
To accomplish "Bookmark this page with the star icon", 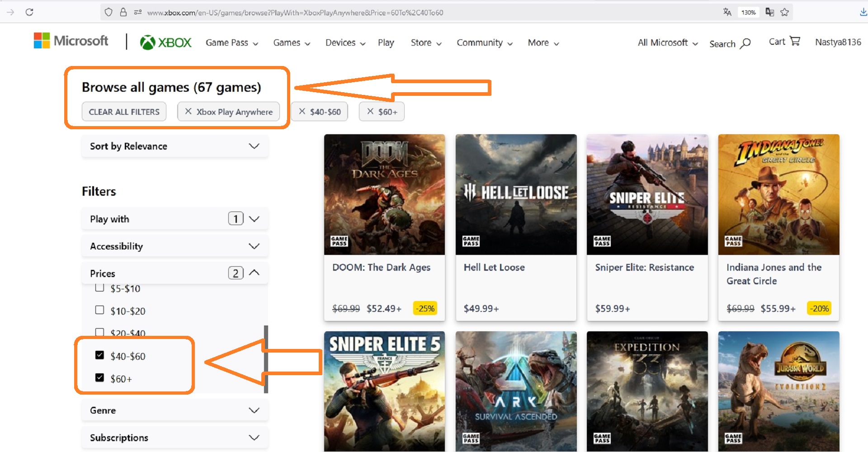I will click(x=785, y=12).
